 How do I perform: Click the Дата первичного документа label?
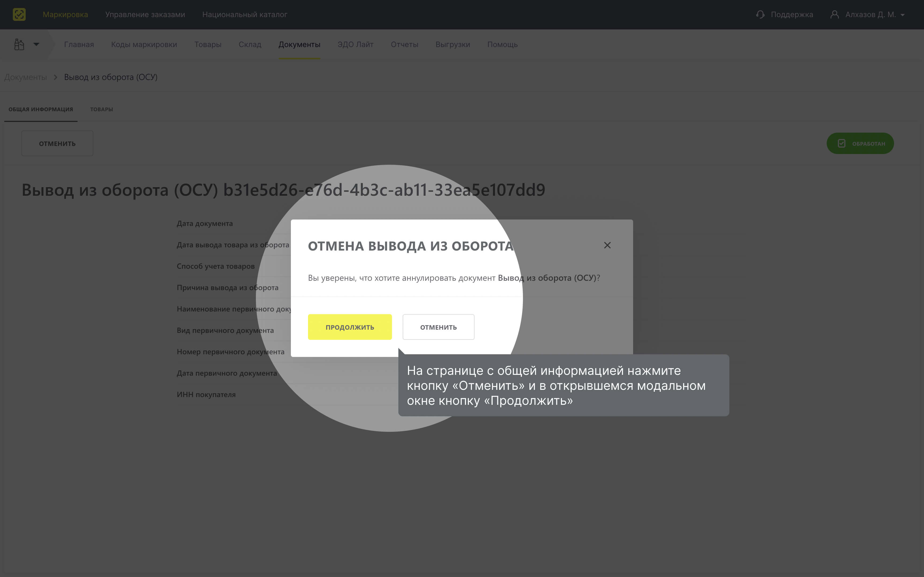pos(227,373)
